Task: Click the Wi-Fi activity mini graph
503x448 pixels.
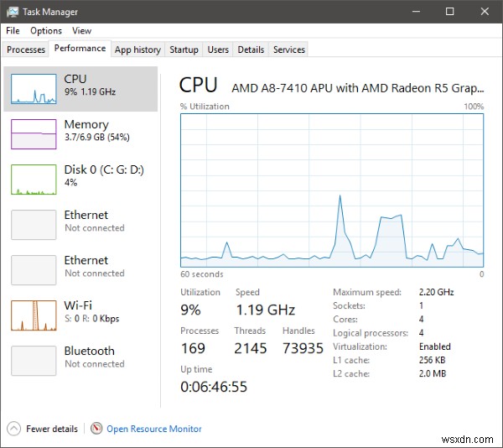Action: click(34, 315)
